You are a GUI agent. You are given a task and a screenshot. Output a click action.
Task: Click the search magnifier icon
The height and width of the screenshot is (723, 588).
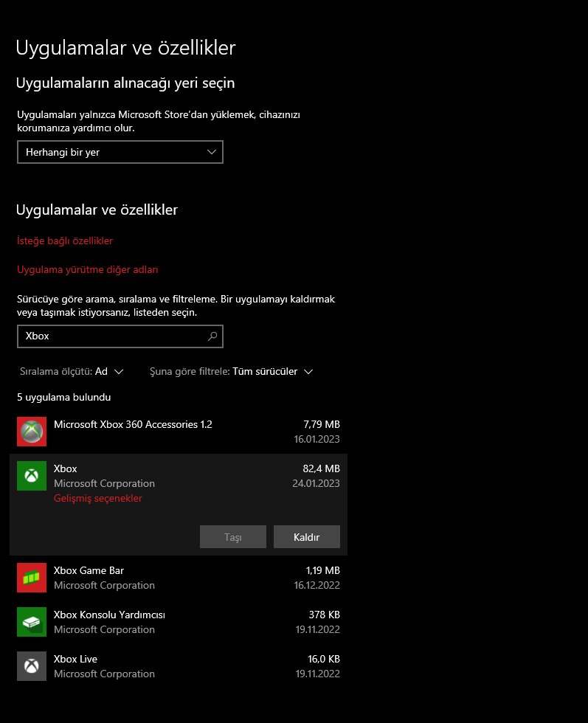212,336
